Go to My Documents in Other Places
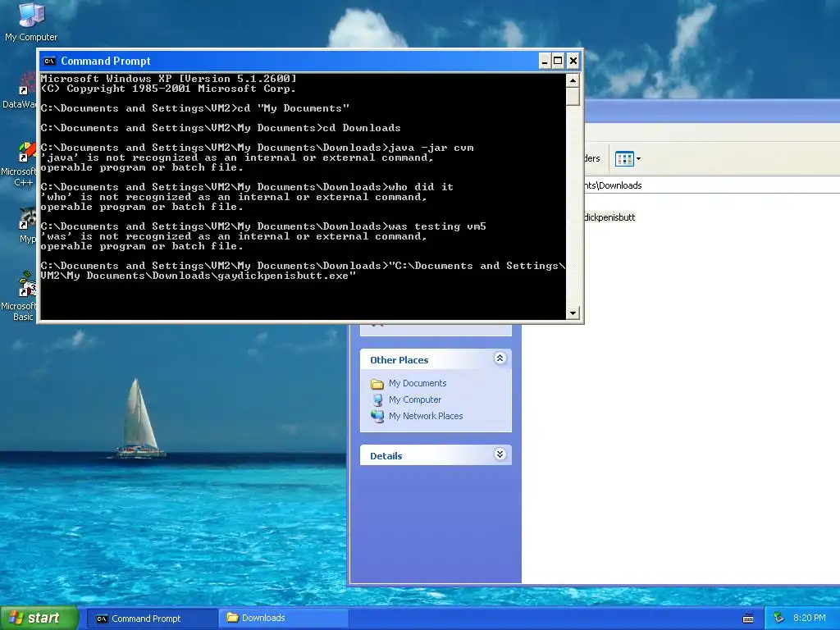 [x=418, y=383]
